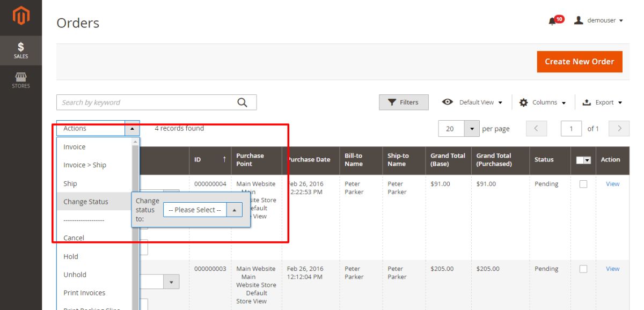Click order ID 000000003 cell
This screenshot has width=644, height=310.
click(210, 269)
